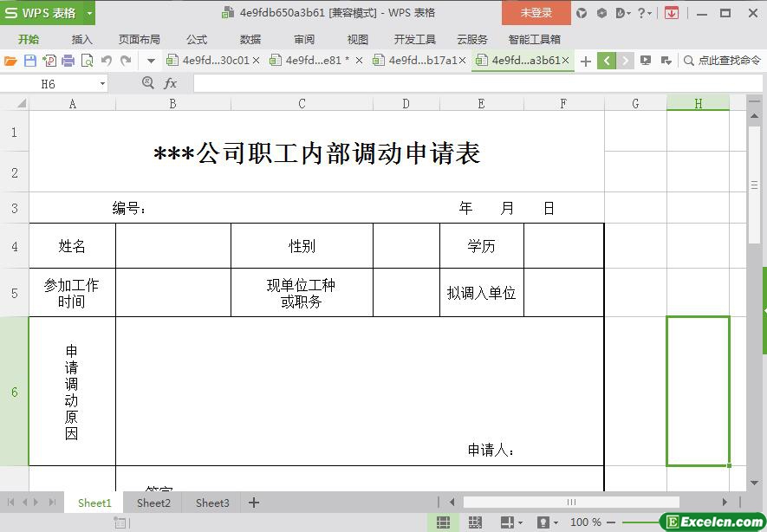This screenshot has height=532, width=767.
Task: Close the 4e9fd...b17a1 document tab
Action: 462,60
